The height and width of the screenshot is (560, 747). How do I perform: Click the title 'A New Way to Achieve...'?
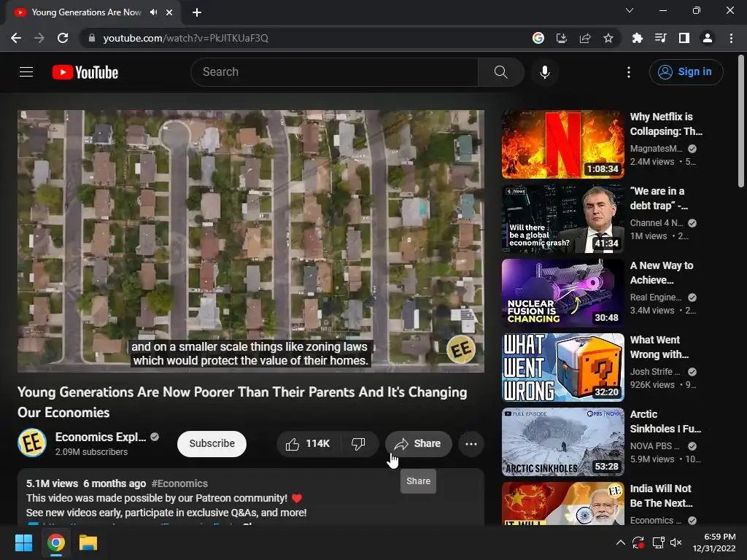[x=662, y=273]
